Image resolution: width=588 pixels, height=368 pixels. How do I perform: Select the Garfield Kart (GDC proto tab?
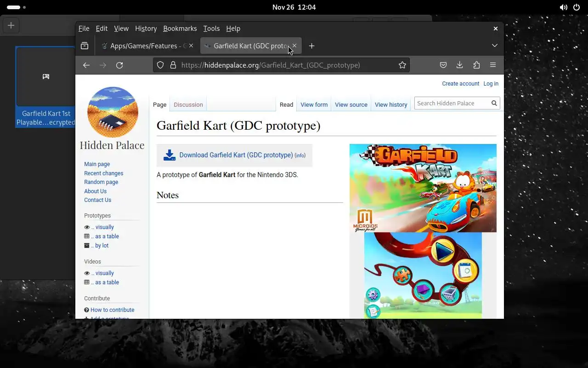tap(251, 46)
